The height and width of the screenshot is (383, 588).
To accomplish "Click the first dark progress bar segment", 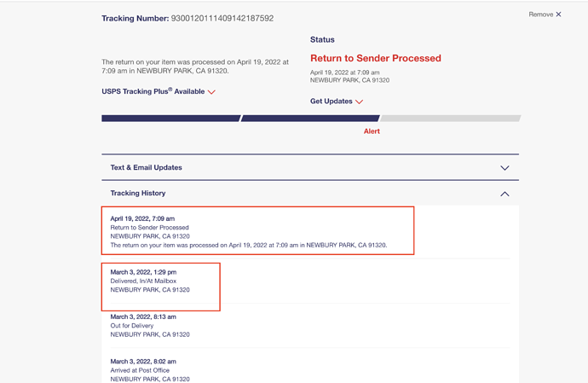I will (170, 119).
